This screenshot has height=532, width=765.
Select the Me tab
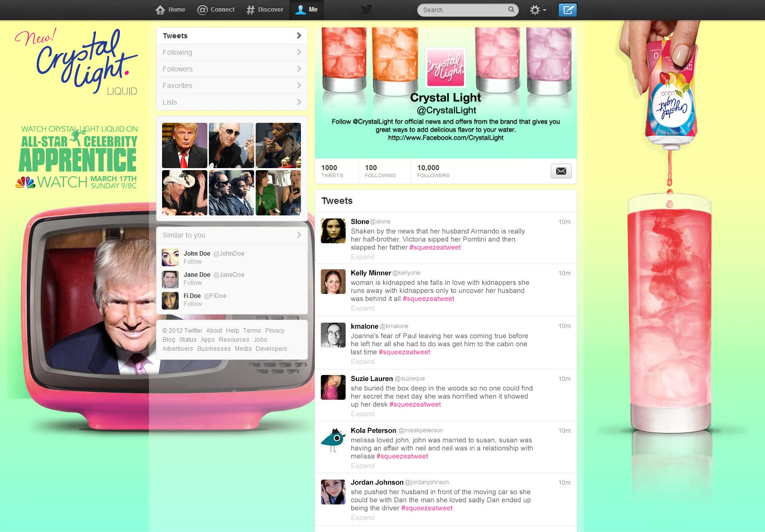[x=307, y=10]
